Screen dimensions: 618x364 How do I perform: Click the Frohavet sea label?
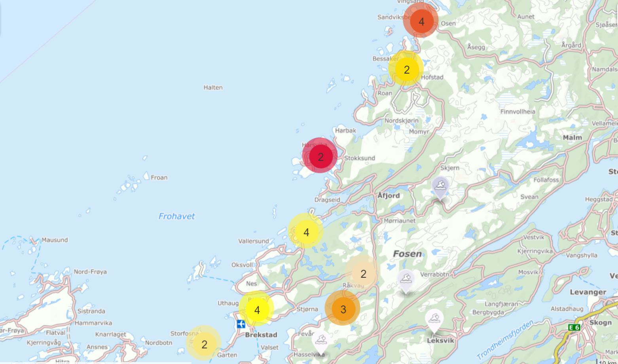click(x=176, y=216)
